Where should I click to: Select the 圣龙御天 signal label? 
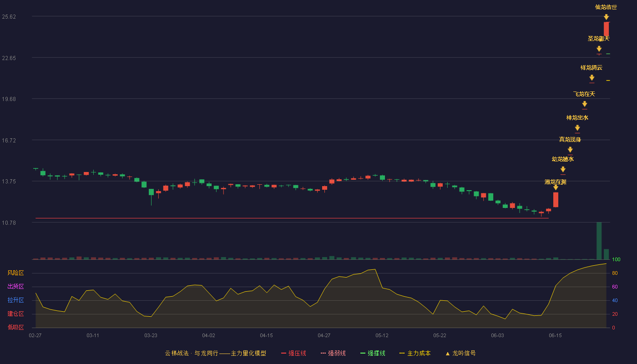(x=599, y=39)
